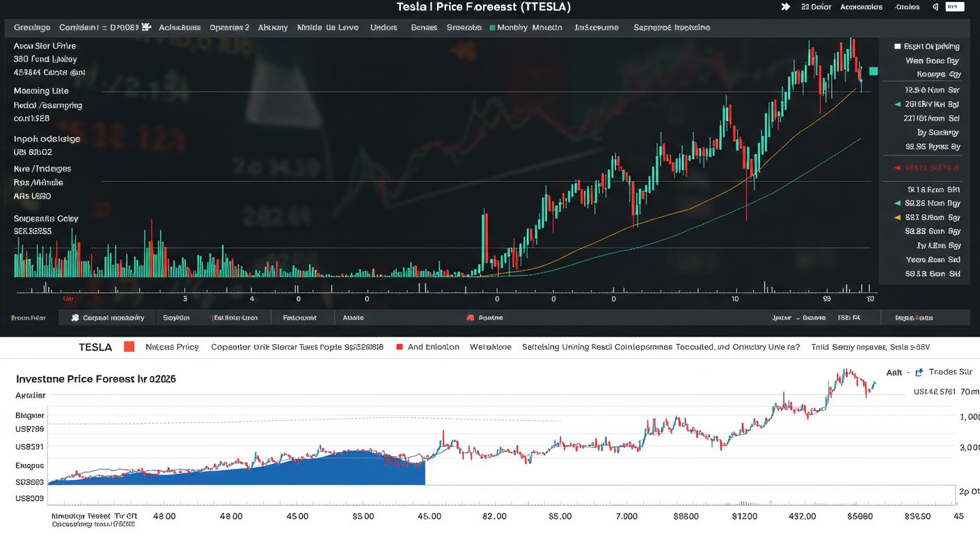Click the teal price marker square on the chart edge
This screenshot has height=535, width=980.
(x=874, y=71)
